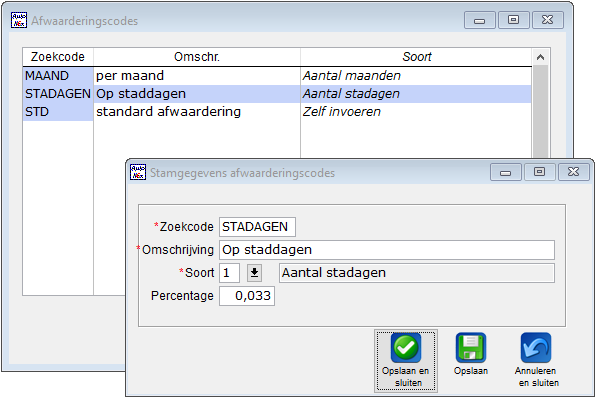This screenshot has width=596, height=398.
Task: Minimize the Afwaarderingscodes window
Action: click(x=480, y=20)
